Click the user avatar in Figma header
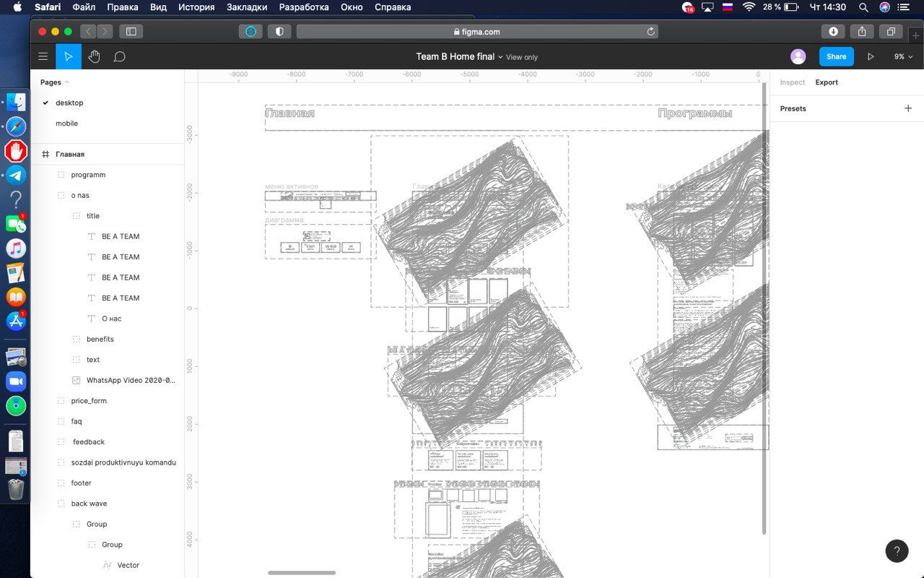The height and width of the screenshot is (578, 924). 798,56
